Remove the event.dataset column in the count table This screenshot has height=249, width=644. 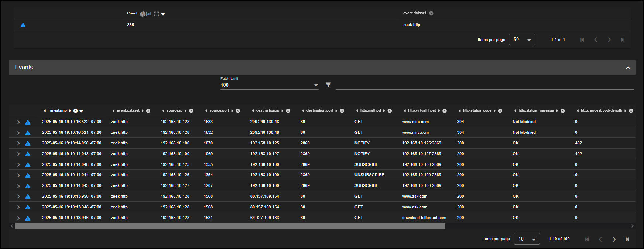click(431, 13)
